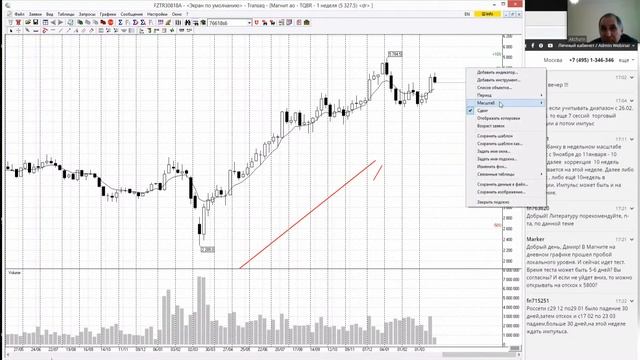640x360 pixels.
Task: Open the account combo box dropdown arrow
Action: click(249, 23)
